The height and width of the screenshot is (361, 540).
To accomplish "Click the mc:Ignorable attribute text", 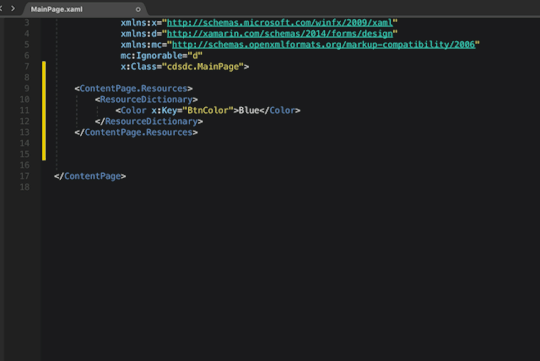I will pyautogui.click(x=151, y=55).
